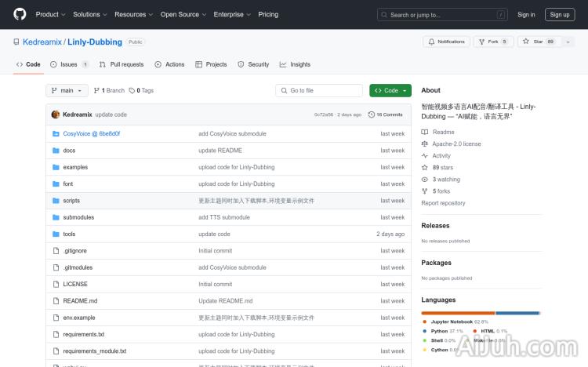
Task: Open the Apache-2.0 license link
Action: [456, 144]
